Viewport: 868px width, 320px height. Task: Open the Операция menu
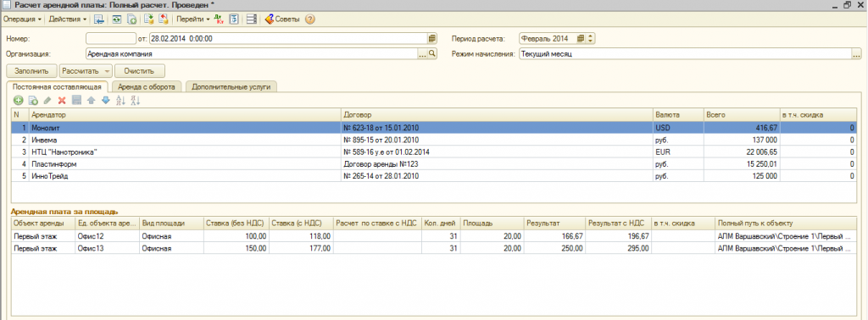[23, 19]
